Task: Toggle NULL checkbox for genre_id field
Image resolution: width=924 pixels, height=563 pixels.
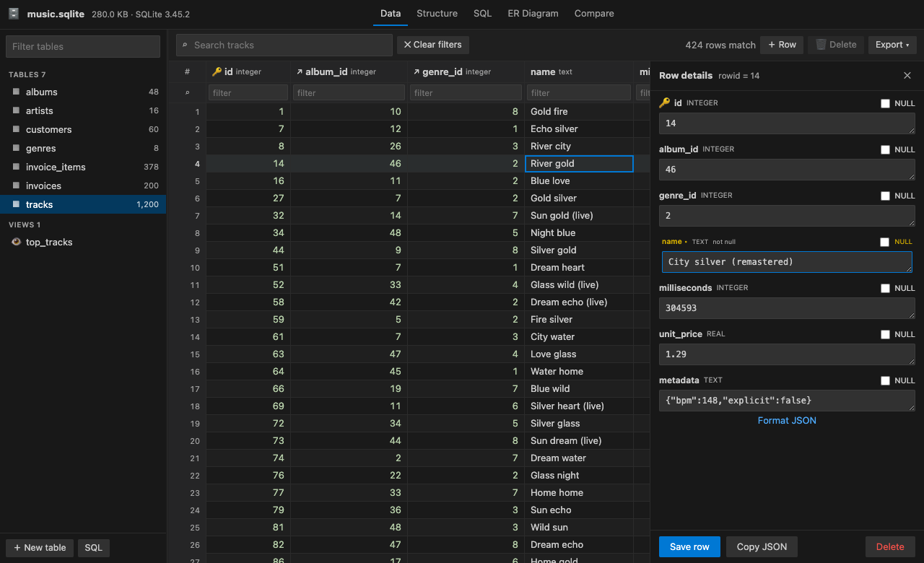Action: coord(885,196)
